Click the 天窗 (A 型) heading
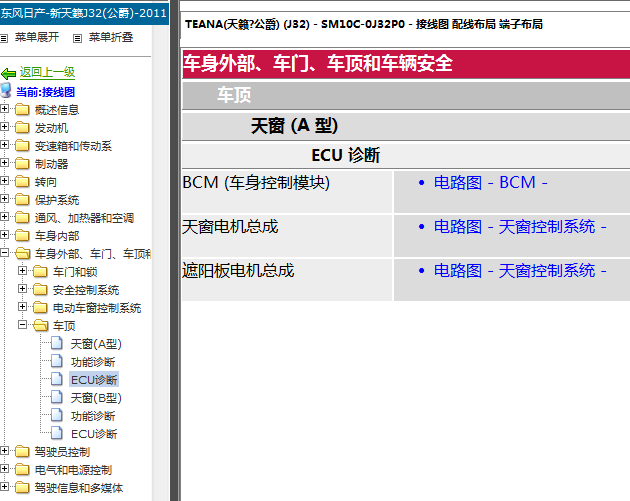This screenshot has height=501, width=630. coord(294,126)
